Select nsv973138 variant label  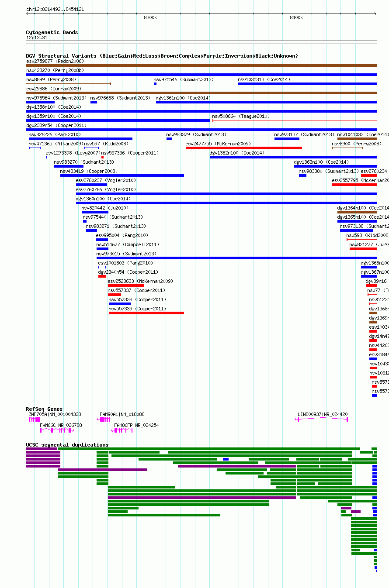click(364, 226)
